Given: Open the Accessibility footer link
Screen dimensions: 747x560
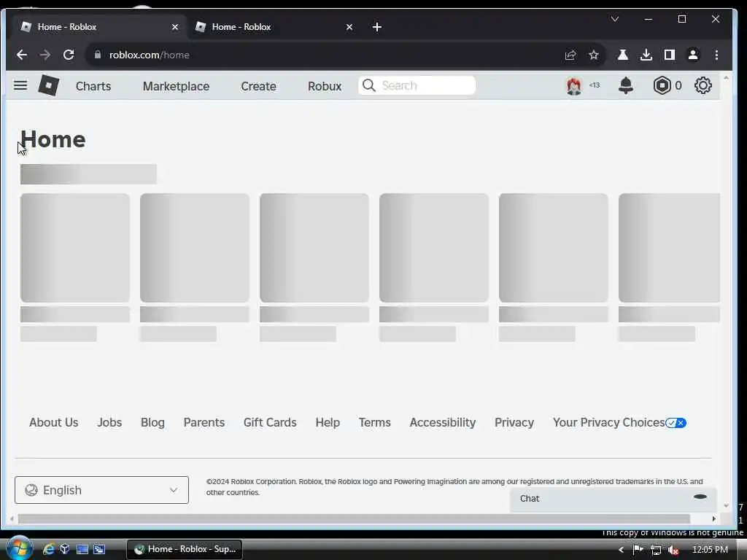Looking at the screenshot, I should click(443, 422).
